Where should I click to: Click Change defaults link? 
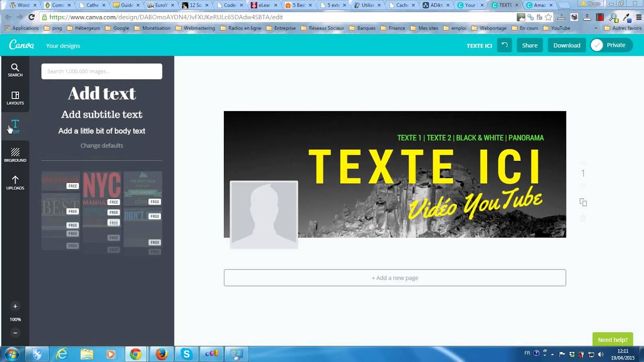(102, 145)
